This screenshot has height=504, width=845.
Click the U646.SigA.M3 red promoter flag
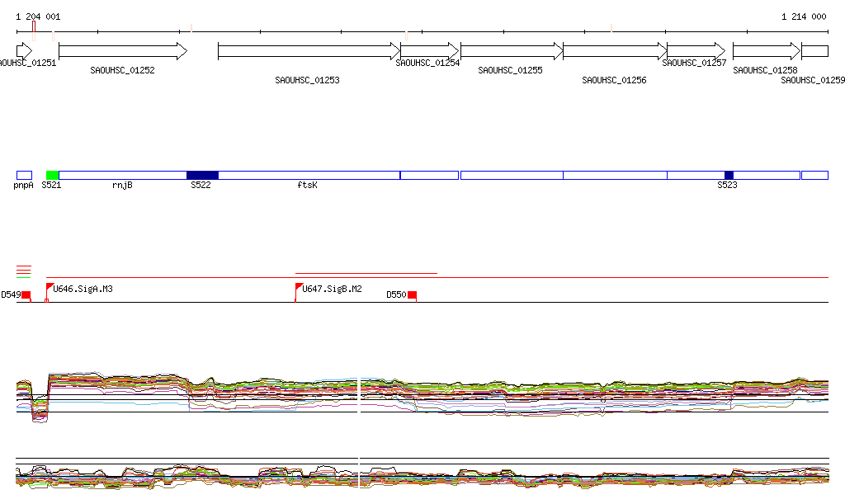(50, 288)
